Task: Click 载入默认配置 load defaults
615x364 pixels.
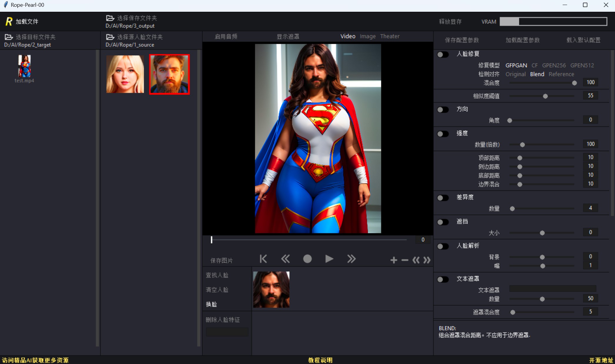Action: 583,40
